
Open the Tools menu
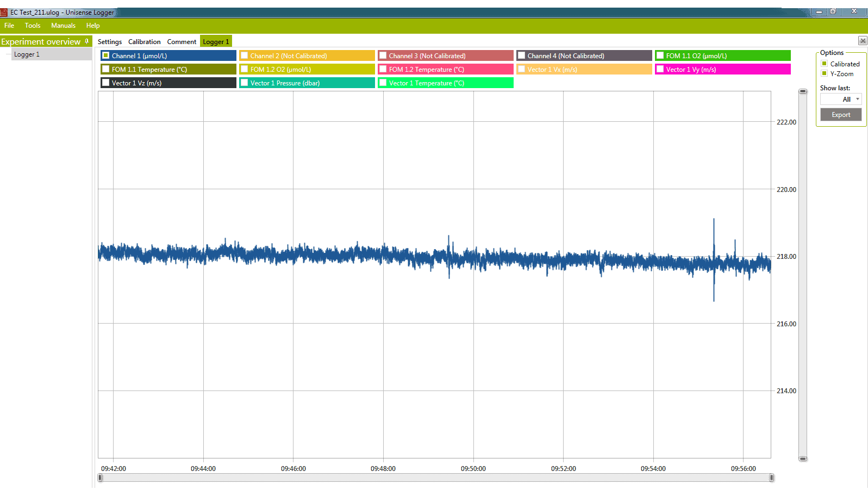(x=33, y=26)
